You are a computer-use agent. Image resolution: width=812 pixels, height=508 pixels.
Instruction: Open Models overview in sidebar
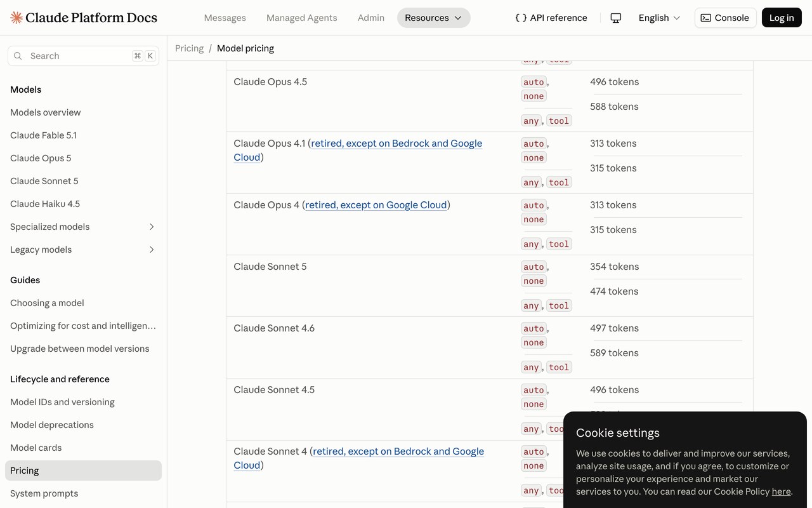coord(46,112)
